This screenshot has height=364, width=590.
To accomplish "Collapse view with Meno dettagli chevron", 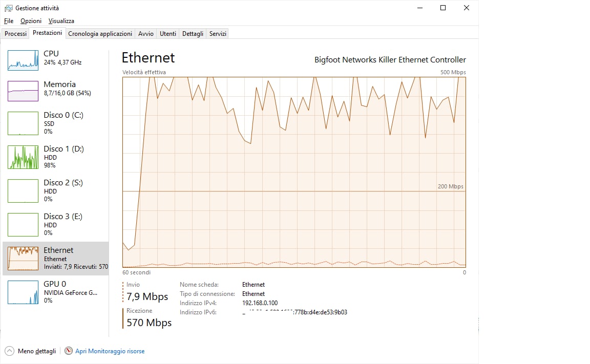I will 10,351.
